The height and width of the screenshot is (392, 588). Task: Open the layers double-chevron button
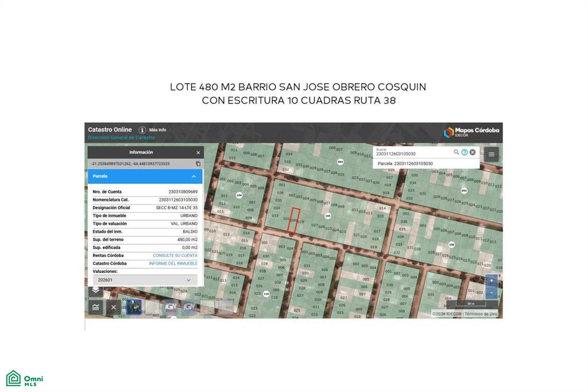96,290
